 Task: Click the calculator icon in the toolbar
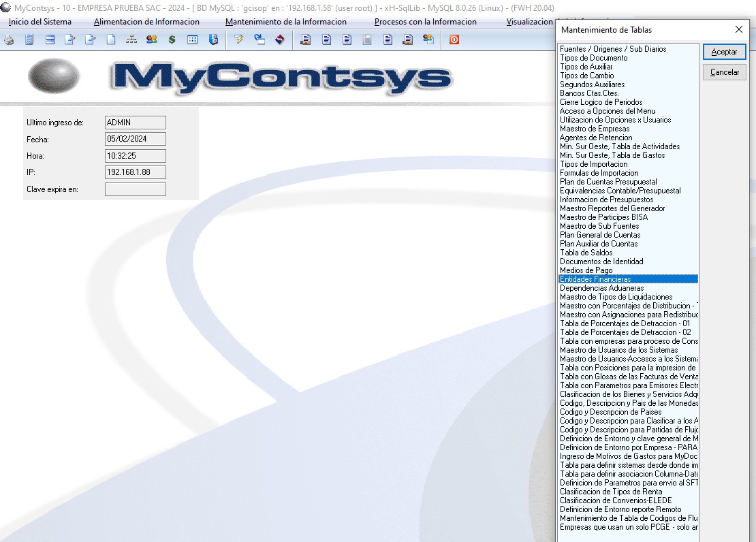pos(29,40)
